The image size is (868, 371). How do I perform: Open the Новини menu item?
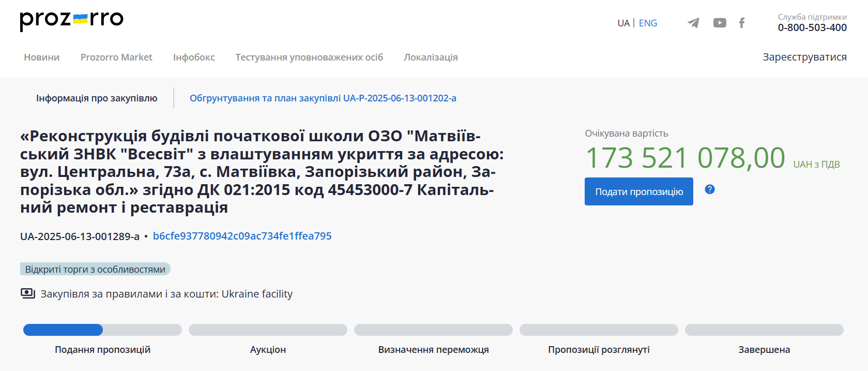pos(42,57)
